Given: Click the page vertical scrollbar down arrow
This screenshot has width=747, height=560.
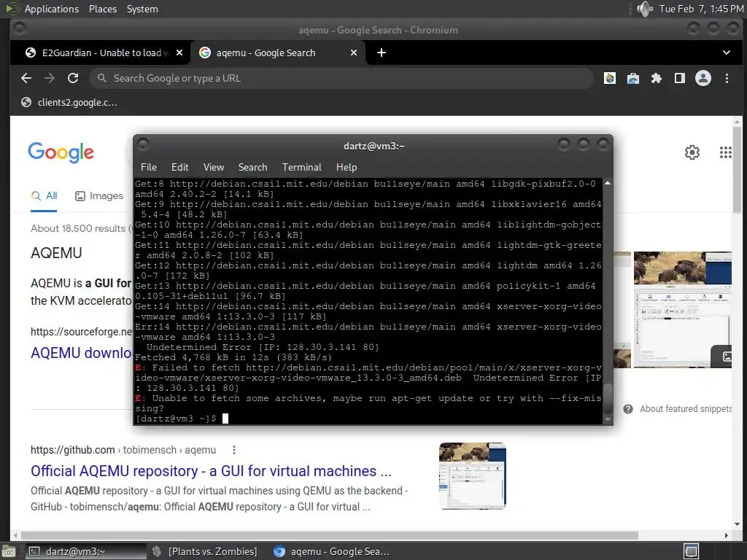Looking at the screenshot, I should tap(737, 524).
